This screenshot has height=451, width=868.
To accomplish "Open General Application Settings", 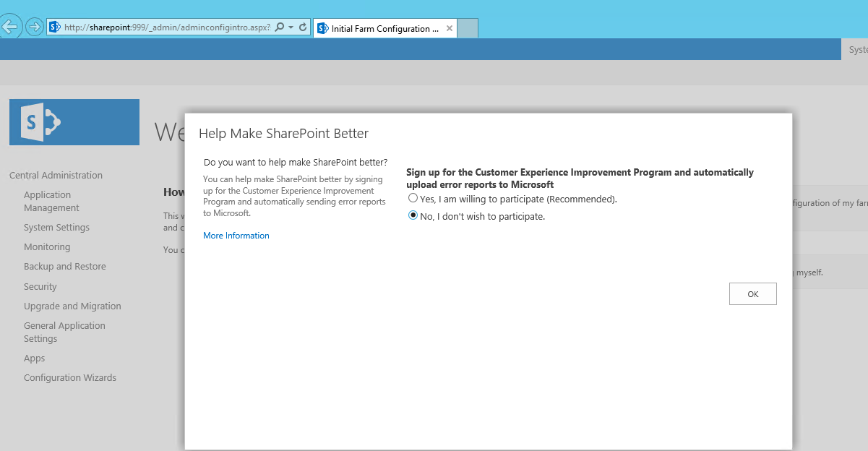I will coord(64,332).
